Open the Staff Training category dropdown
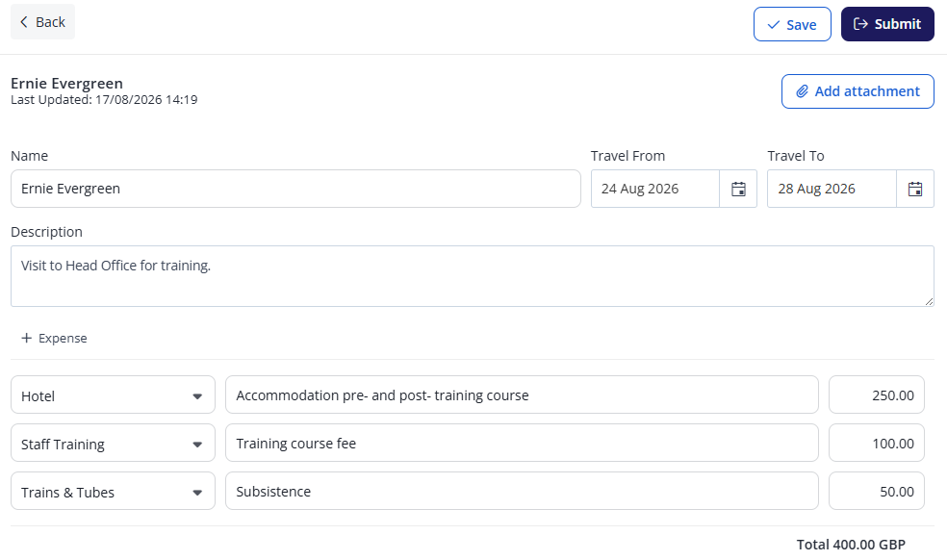The image size is (947, 560). point(113,444)
